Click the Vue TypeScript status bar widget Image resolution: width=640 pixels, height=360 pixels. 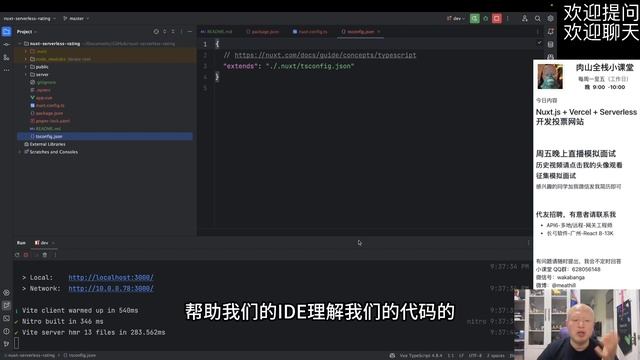click(x=421, y=356)
